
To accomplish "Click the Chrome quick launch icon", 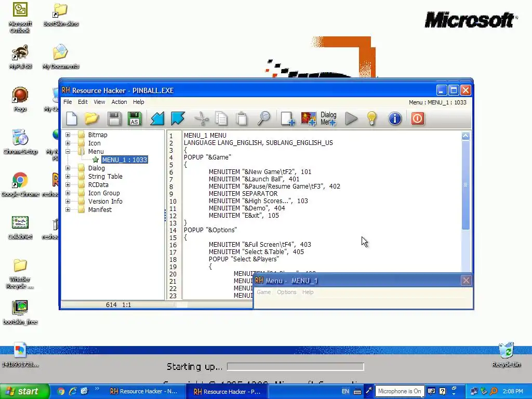I will (x=61, y=391).
